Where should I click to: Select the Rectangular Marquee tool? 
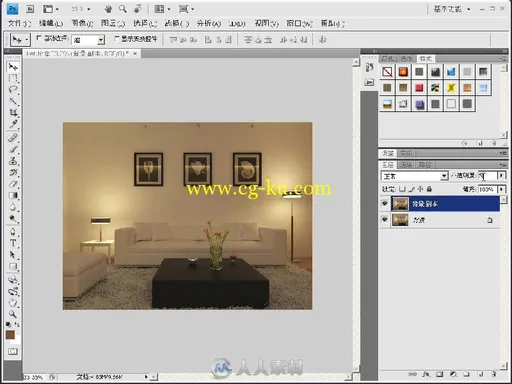(x=13, y=79)
